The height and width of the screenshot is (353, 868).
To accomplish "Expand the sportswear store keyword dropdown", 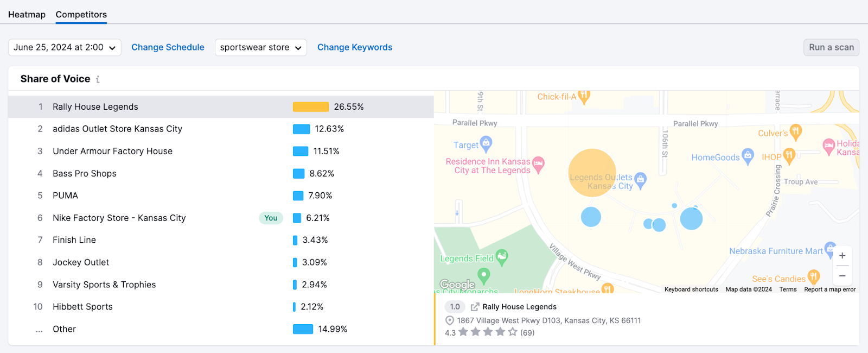I will 260,47.
